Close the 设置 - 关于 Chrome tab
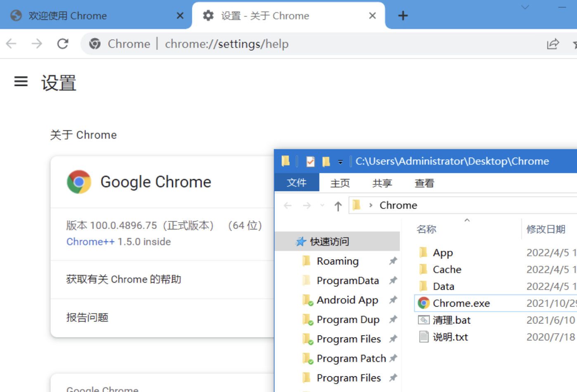 372,16
